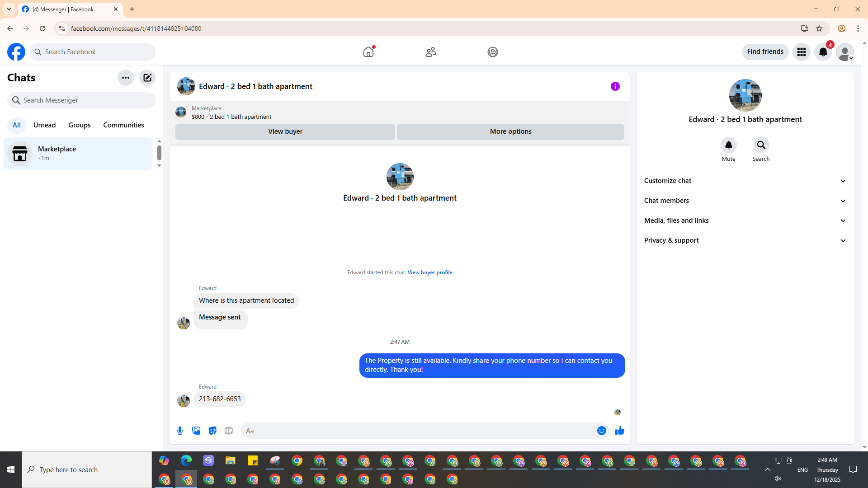Viewport: 868px width, 488px height.
Task: Open the sticker picker icon
Action: 212,431
